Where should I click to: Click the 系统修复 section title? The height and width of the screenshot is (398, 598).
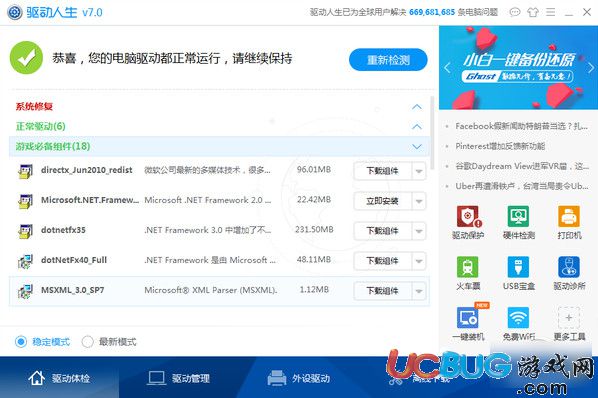(34, 107)
